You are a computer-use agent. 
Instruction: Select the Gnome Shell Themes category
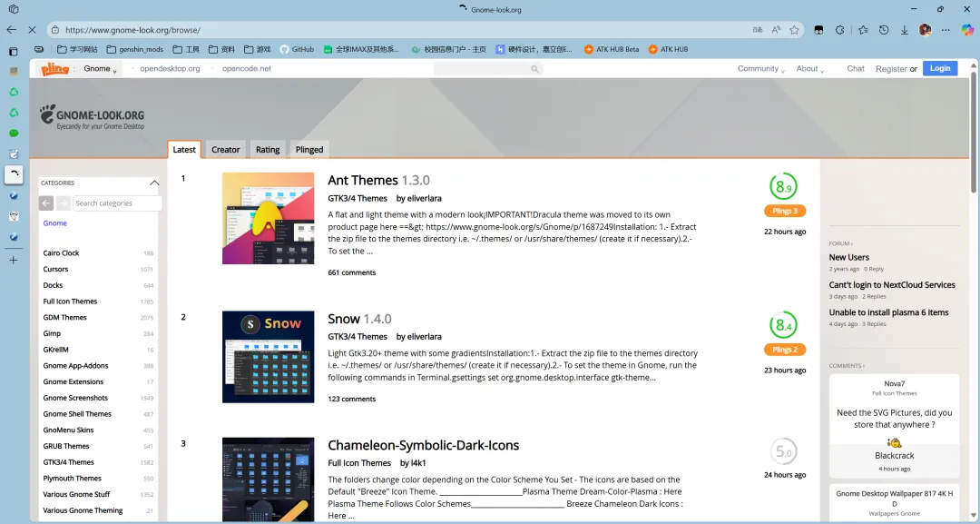77,414
